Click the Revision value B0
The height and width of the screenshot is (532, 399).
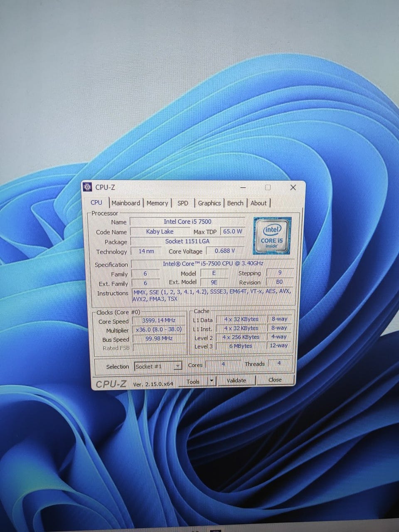[x=279, y=282]
